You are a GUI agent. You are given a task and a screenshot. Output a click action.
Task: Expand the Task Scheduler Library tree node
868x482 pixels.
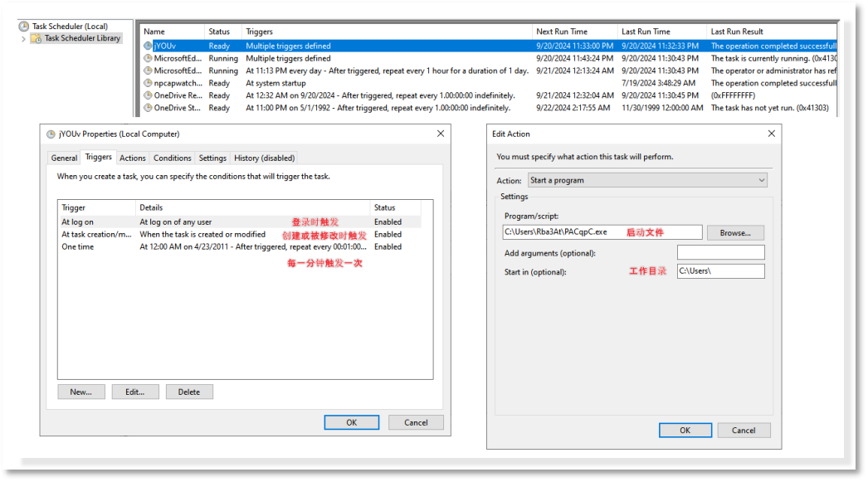click(x=23, y=38)
